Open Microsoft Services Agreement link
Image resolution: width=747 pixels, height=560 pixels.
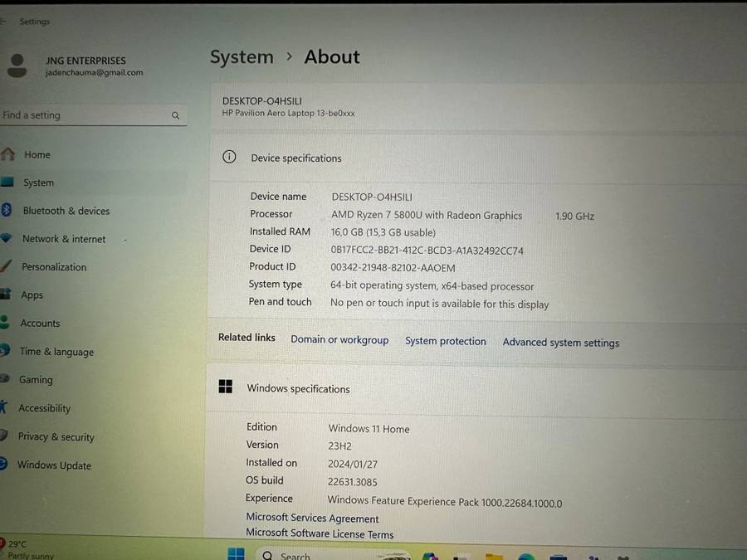coord(312,518)
